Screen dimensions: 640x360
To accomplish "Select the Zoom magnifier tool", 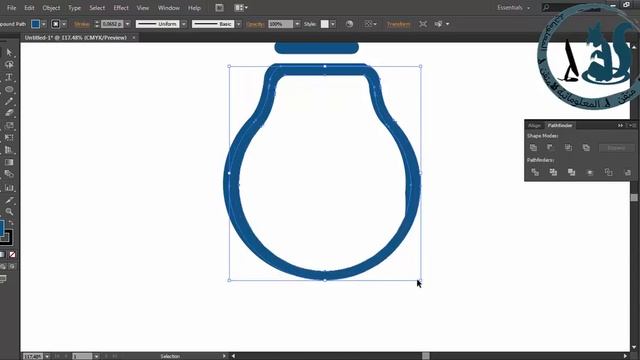I will coord(9,211).
